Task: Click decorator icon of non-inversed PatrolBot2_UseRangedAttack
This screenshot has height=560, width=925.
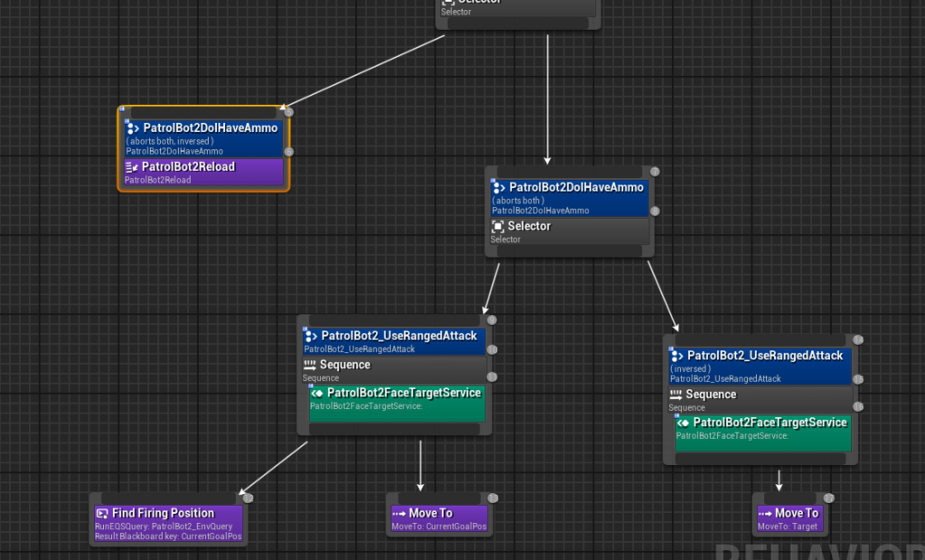Action: [x=311, y=336]
